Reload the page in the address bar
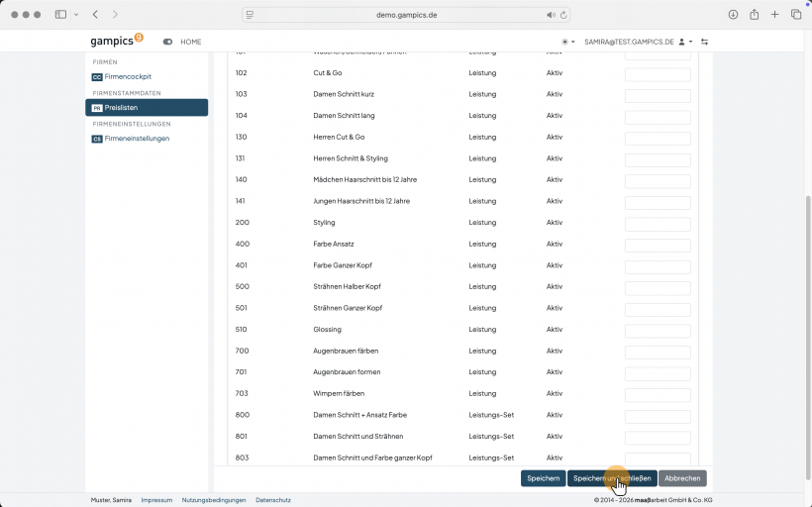812x507 pixels. pos(563,15)
